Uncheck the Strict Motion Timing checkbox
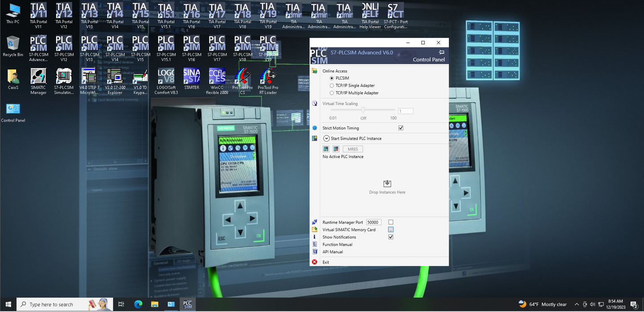Screen dimensions: 644x312 click(x=401, y=128)
